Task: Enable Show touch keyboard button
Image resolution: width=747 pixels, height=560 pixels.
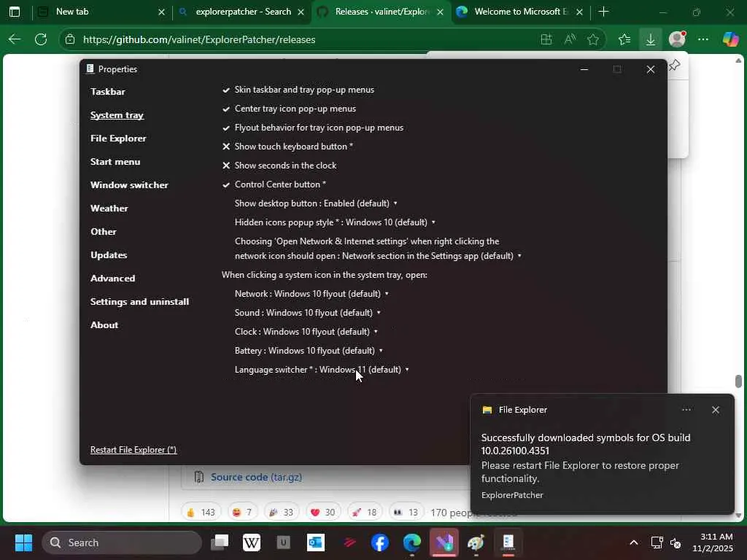Action: pos(287,146)
